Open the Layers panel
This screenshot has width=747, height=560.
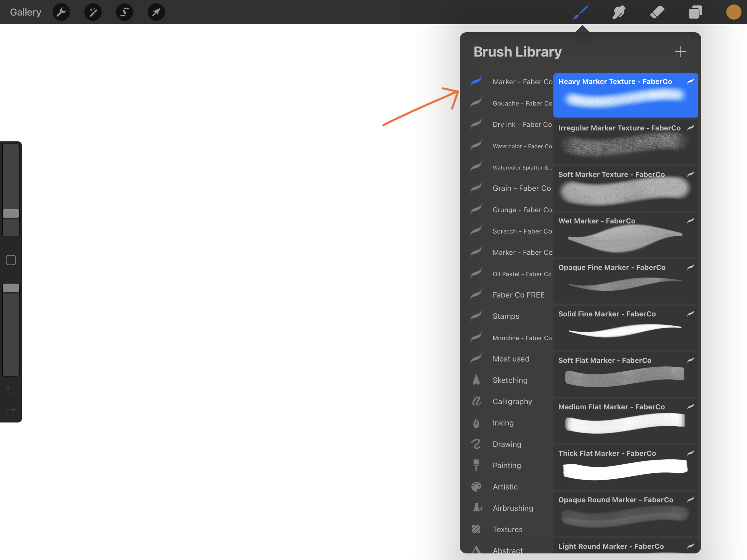click(695, 12)
